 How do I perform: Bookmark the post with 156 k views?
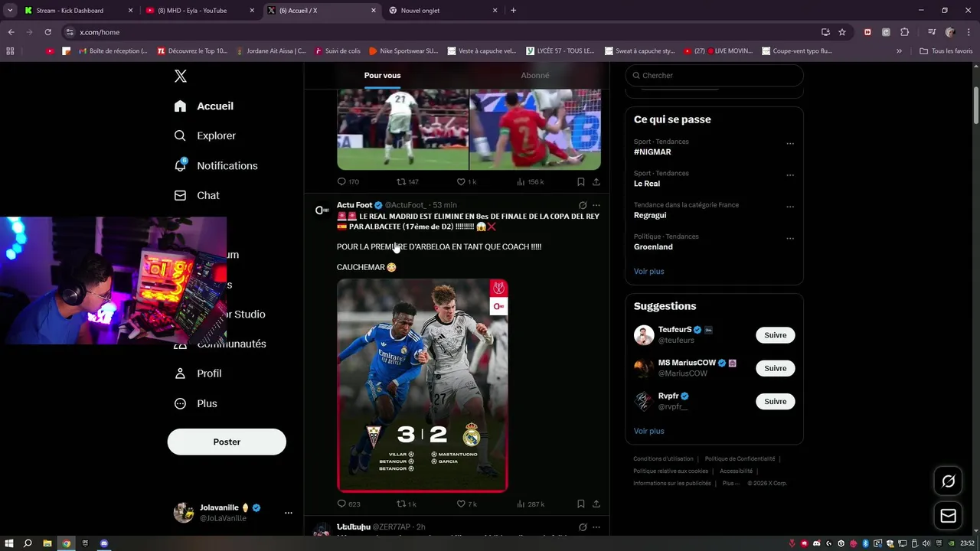tap(581, 182)
